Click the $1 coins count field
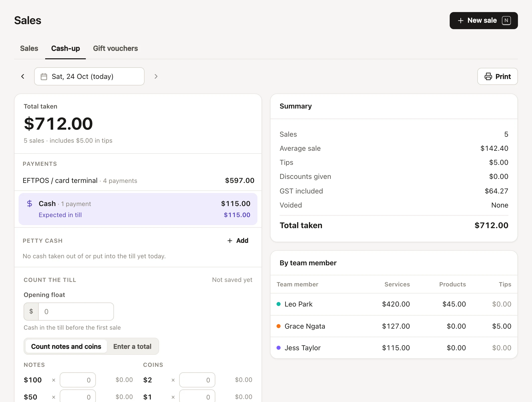This screenshot has height=402, width=532. tap(197, 396)
